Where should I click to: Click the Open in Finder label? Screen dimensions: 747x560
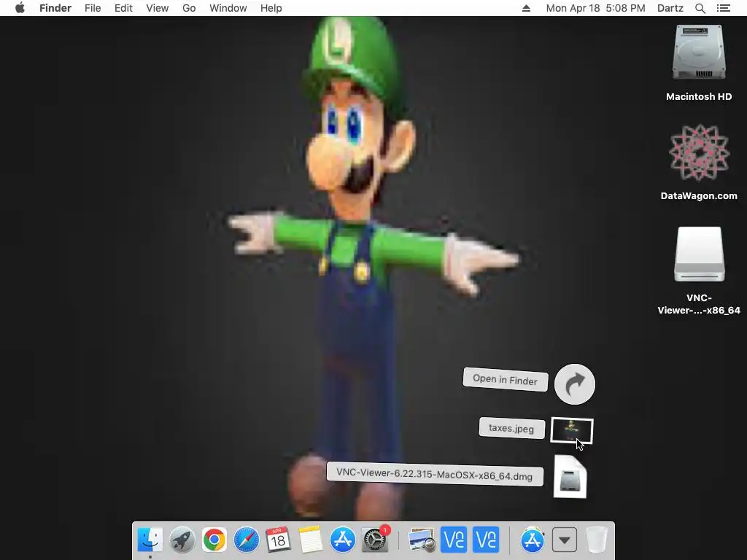506,379
